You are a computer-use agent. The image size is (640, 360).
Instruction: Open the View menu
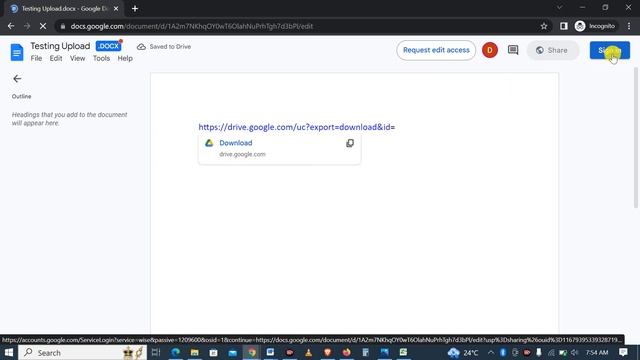pyautogui.click(x=78, y=58)
